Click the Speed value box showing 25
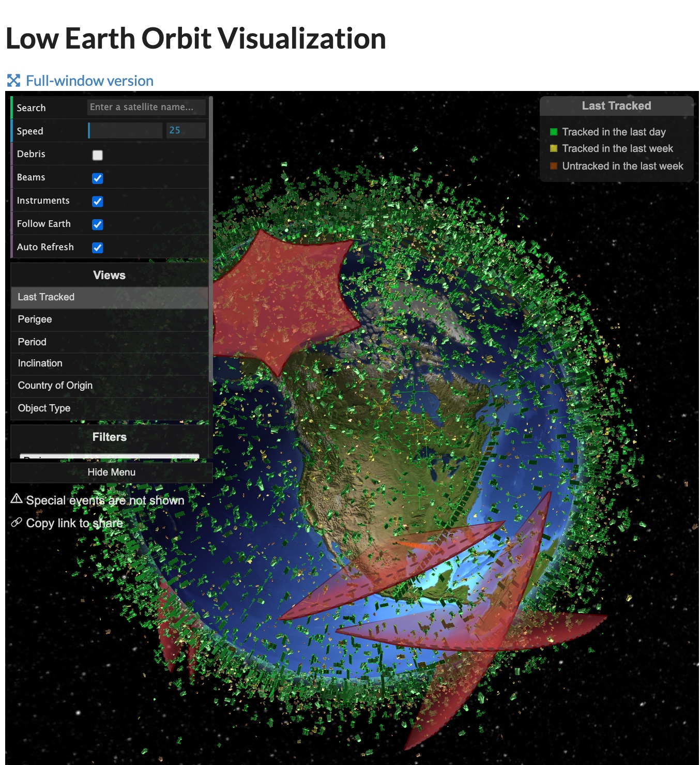The width and height of the screenshot is (700, 765). point(186,130)
